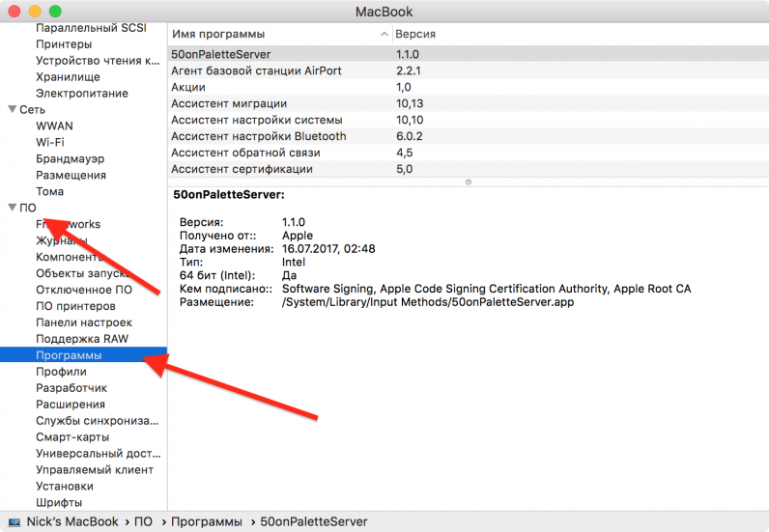
Task: Click the Версия column header
Action: (415, 34)
